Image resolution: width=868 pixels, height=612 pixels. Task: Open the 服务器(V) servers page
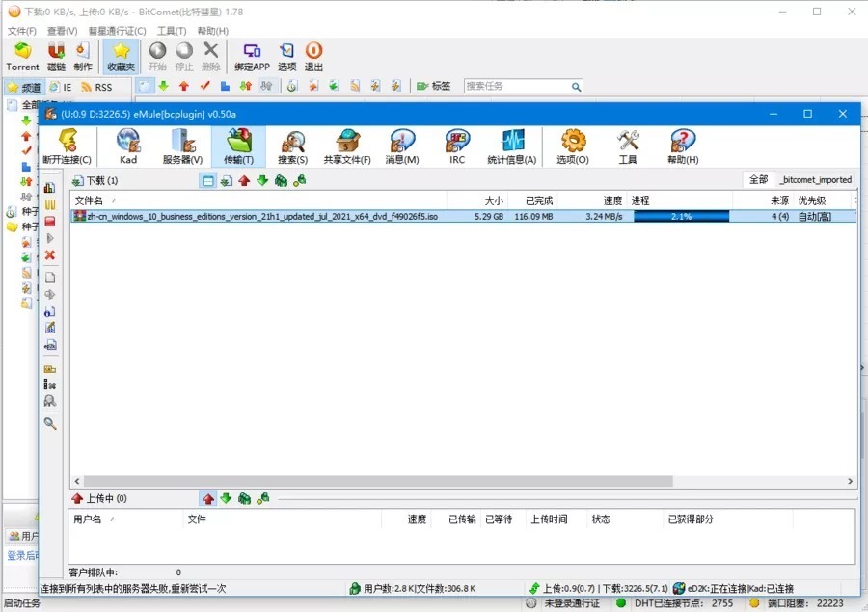click(x=182, y=146)
